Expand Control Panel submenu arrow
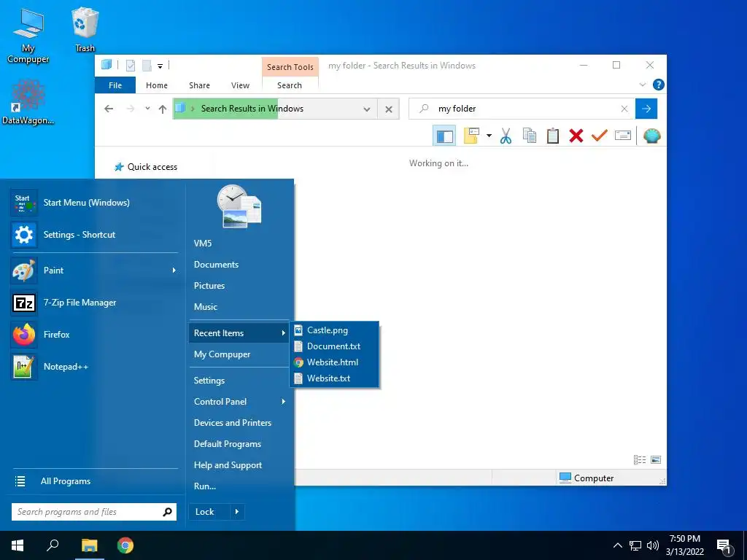 (283, 402)
